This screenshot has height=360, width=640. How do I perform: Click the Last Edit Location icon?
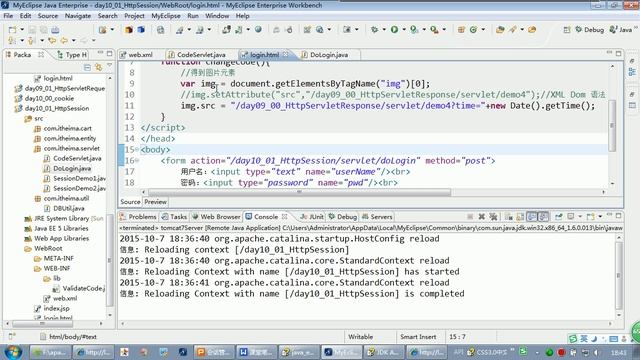click(x=52, y=40)
